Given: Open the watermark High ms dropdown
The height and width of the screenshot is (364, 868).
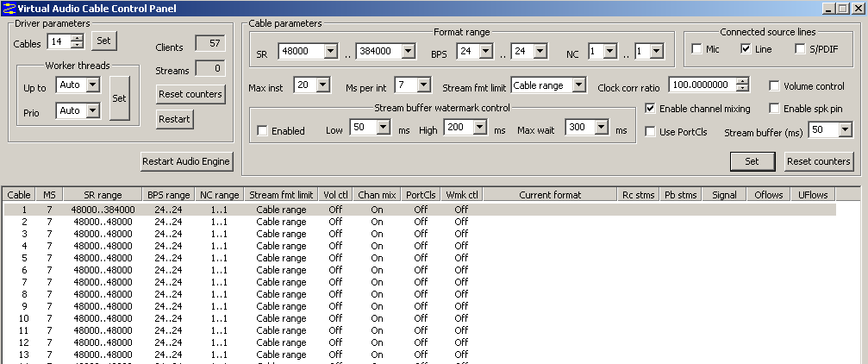Looking at the screenshot, I should coord(481,128).
